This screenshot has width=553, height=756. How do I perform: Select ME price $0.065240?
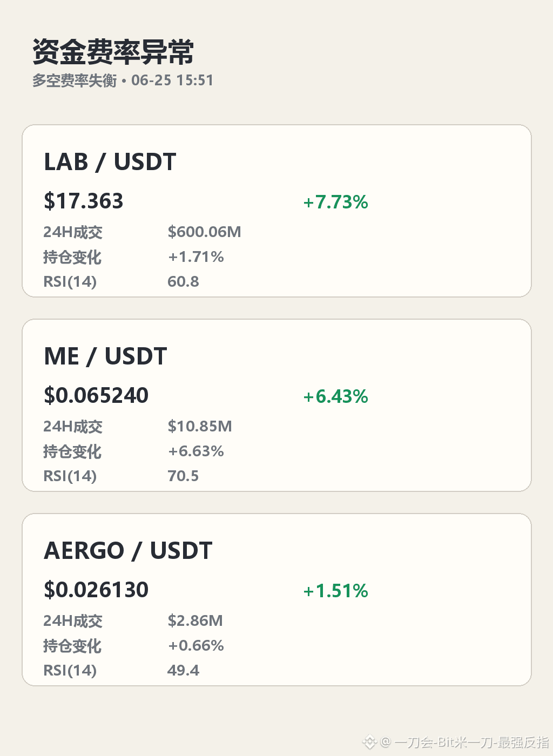click(96, 395)
